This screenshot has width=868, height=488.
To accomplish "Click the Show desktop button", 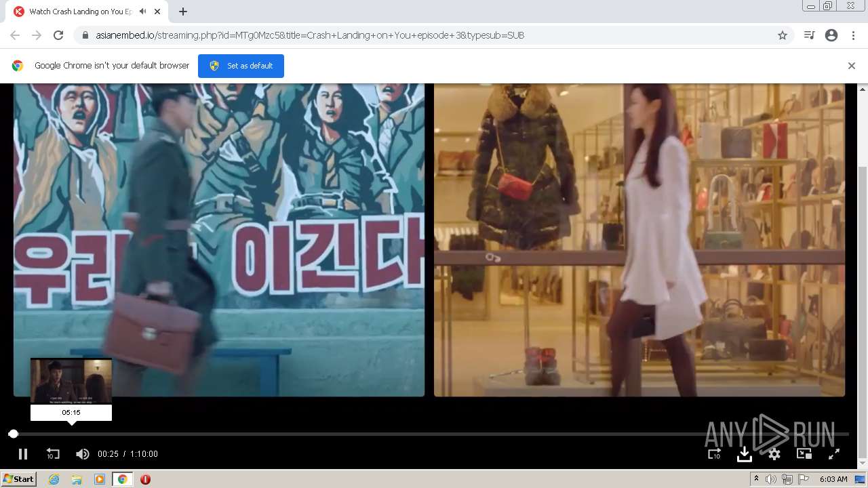I will click(861, 479).
